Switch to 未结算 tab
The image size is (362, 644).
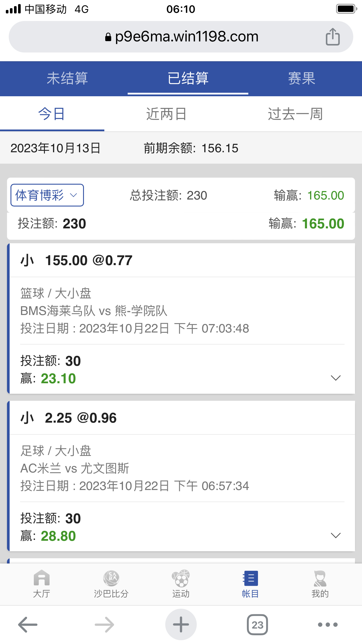click(x=67, y=78)
